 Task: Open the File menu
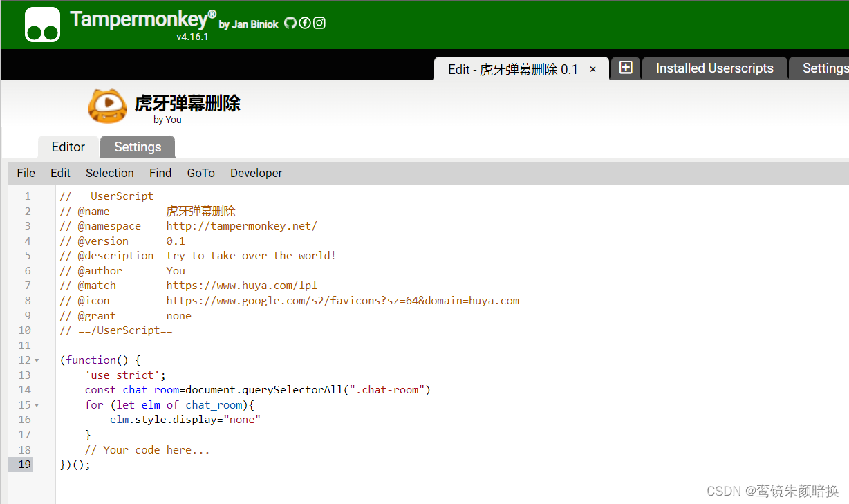(x=26, y=173)
